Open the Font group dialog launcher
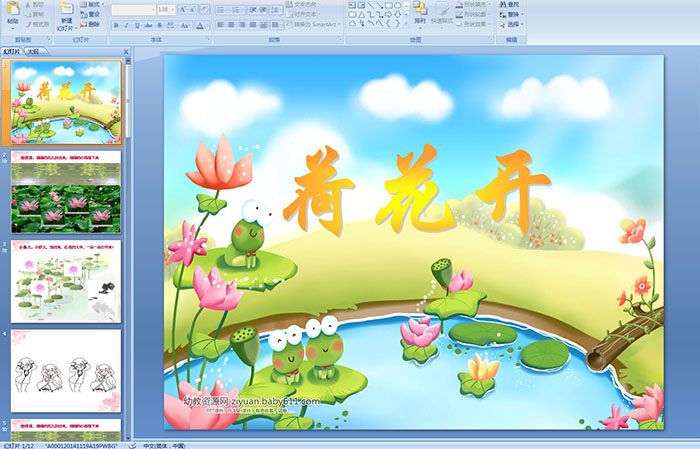The image size is (700, 449). coord(208,39)
